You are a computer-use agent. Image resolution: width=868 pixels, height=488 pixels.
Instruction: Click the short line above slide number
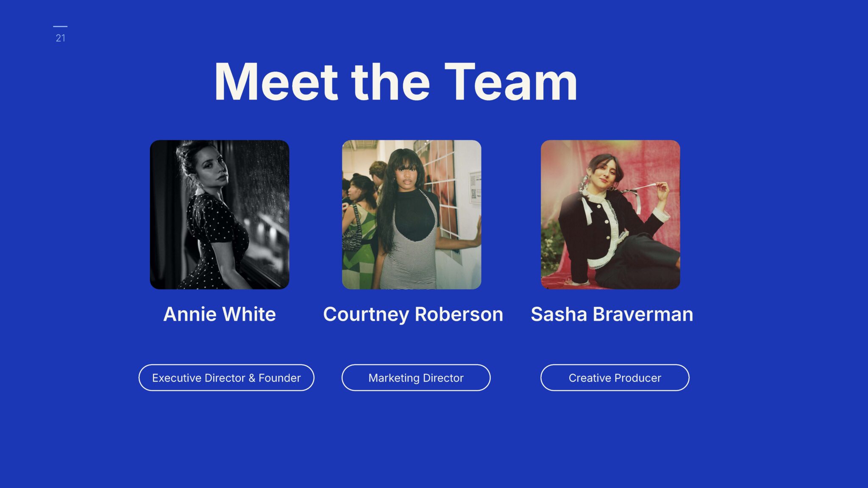60,27
